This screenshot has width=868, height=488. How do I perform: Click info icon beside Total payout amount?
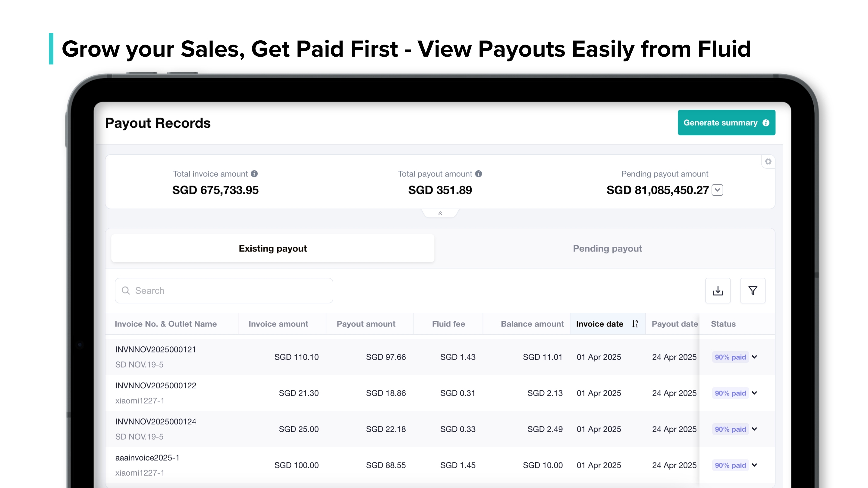pyautogui.click(x=479, y=174)
